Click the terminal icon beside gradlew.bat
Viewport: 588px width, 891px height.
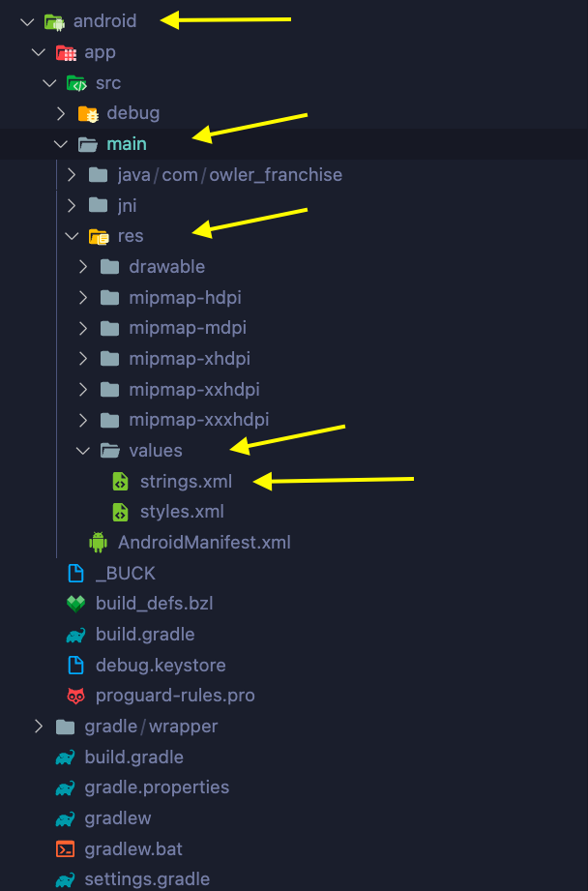tap(65, 848)
